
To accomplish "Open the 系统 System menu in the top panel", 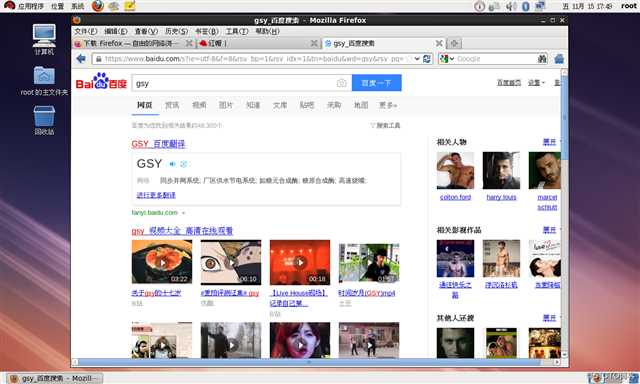I will [x=78, y=6].
